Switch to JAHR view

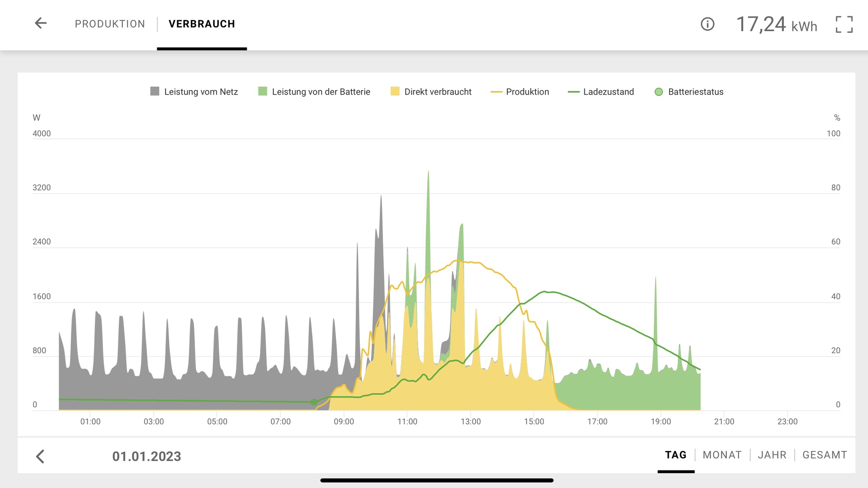click(x=772, y=455)
